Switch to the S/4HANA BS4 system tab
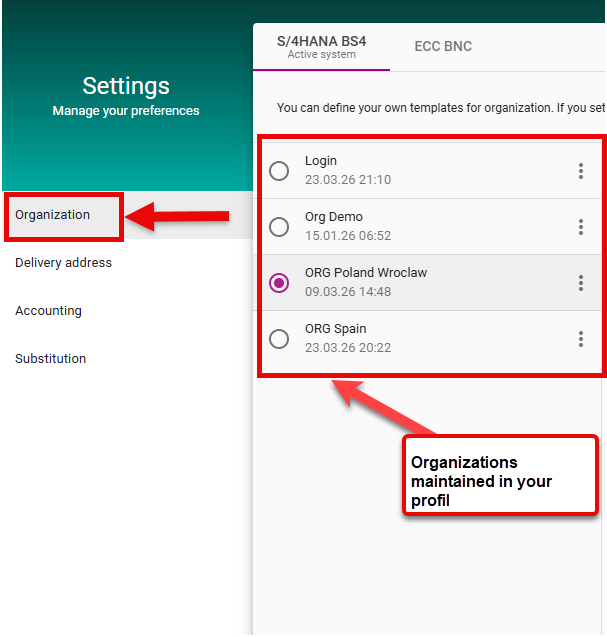This screenshot has width=607, height=637. point(321,47)
